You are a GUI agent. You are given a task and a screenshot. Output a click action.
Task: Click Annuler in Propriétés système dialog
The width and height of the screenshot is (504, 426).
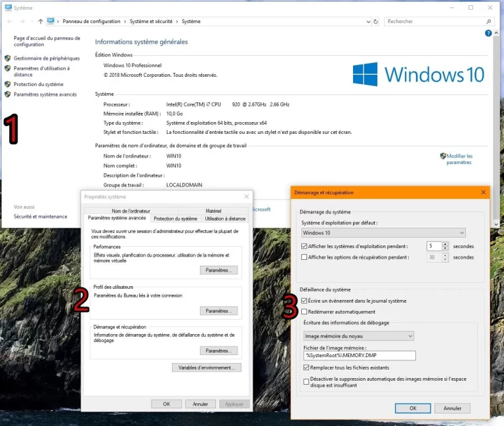point(200,404)
